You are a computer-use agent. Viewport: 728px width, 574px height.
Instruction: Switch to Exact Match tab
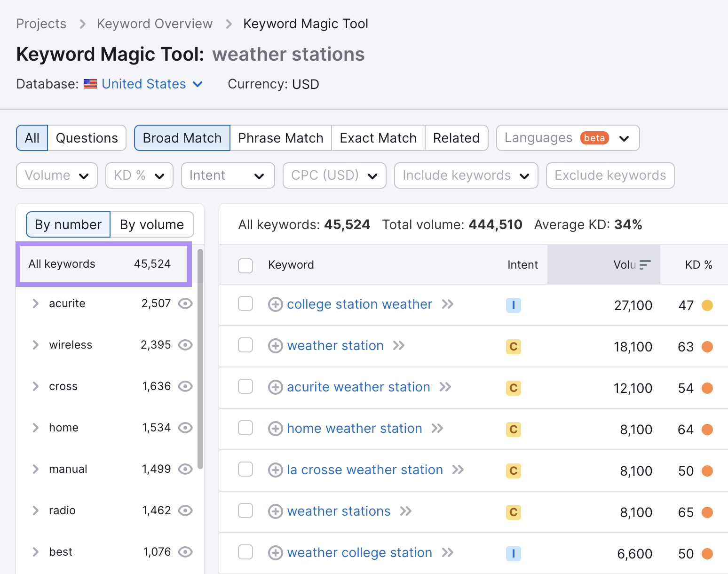pyautogui.click(x=378, y=138)
